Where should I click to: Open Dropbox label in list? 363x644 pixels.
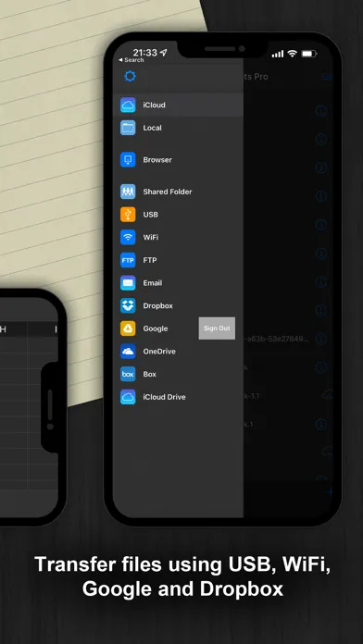coord(157,305)
